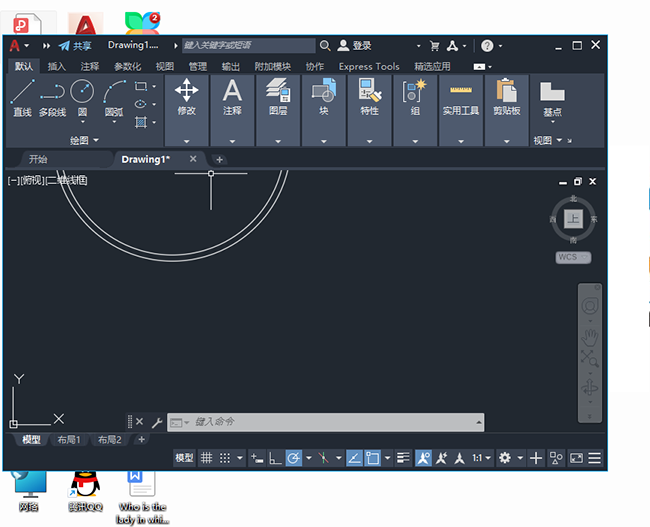Switch to the Express Tools ribbon tab
The image size is (650, 527).
click(369, 66)
